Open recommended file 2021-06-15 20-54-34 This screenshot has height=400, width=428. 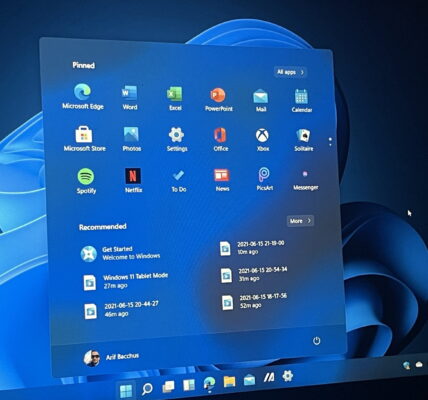coord(254,274)
